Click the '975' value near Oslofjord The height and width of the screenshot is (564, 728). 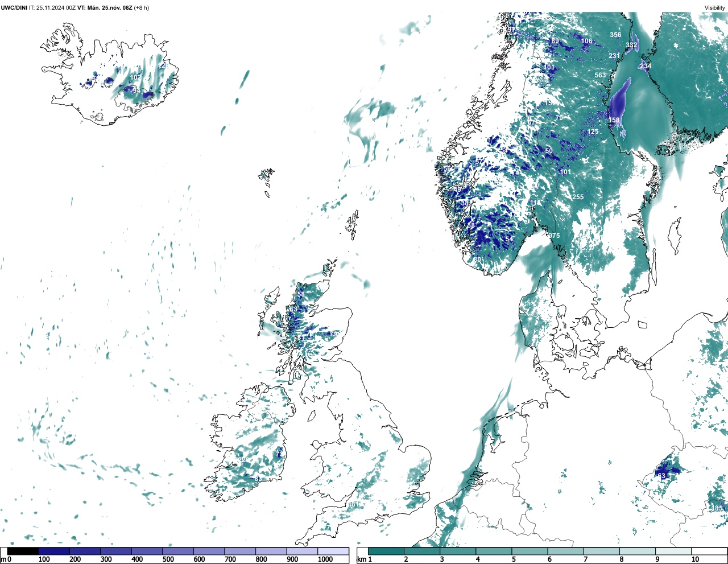click(x=554, y=236)
